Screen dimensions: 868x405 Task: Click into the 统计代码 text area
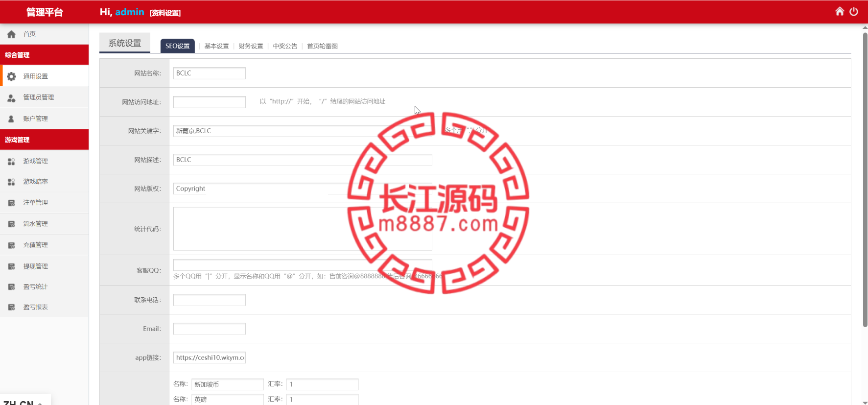coord(303,229)
